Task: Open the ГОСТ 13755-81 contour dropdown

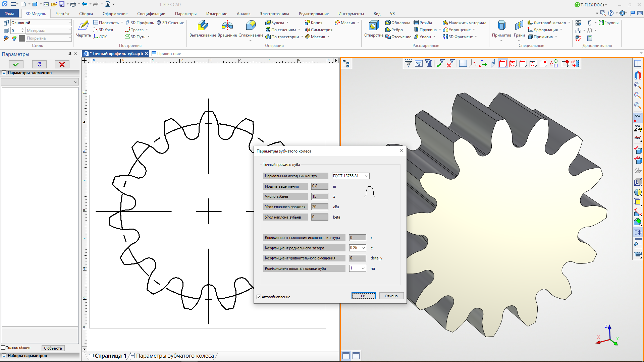Action: [x=366, y=176]
